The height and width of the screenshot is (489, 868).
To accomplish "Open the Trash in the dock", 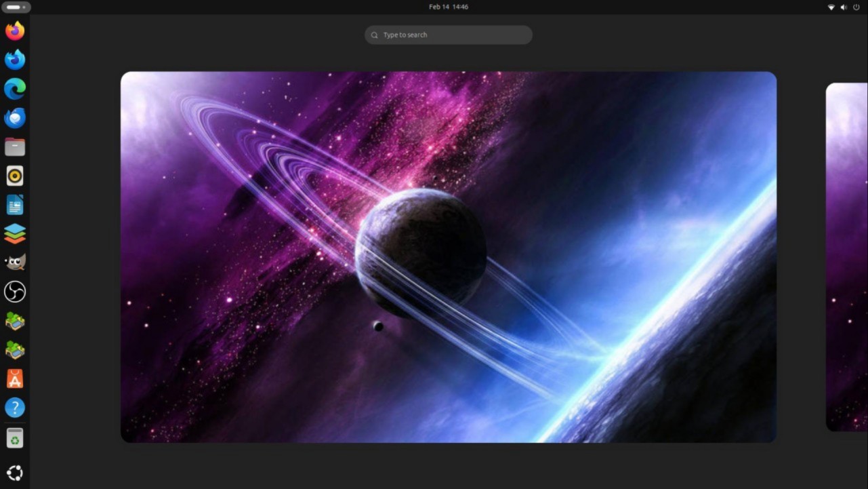I will pyautogui.click(x=15, y=438).
